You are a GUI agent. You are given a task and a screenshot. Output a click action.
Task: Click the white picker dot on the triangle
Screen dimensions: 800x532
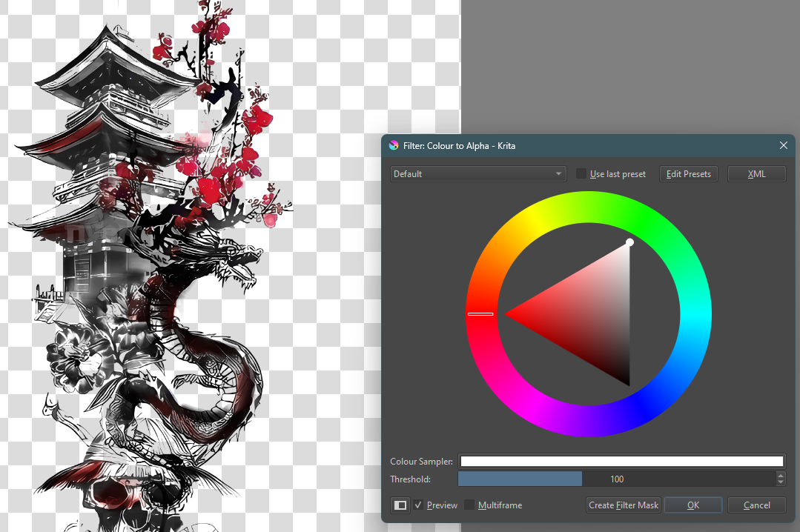[629, 242]
